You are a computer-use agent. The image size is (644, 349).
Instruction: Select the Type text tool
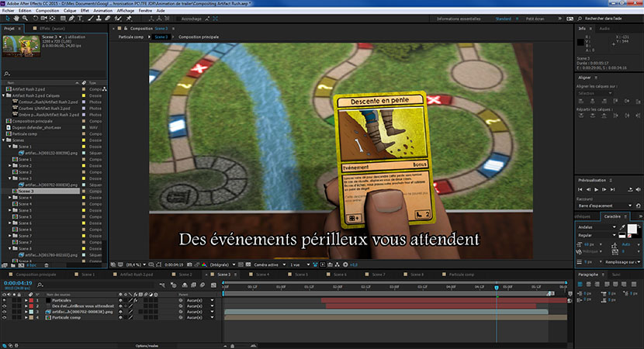80,19
